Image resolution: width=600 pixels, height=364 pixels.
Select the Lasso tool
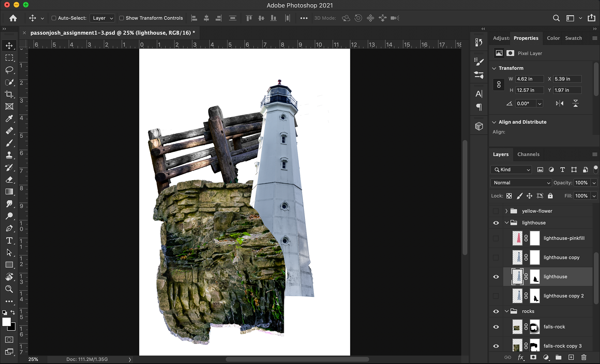coord(9,70)
